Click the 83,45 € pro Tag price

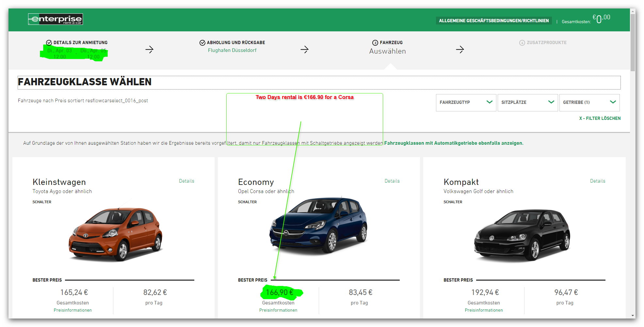361,292
